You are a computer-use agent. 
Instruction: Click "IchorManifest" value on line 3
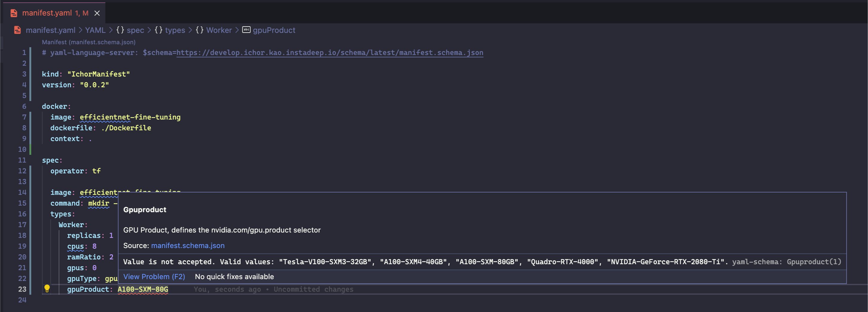tap(99, 74)
